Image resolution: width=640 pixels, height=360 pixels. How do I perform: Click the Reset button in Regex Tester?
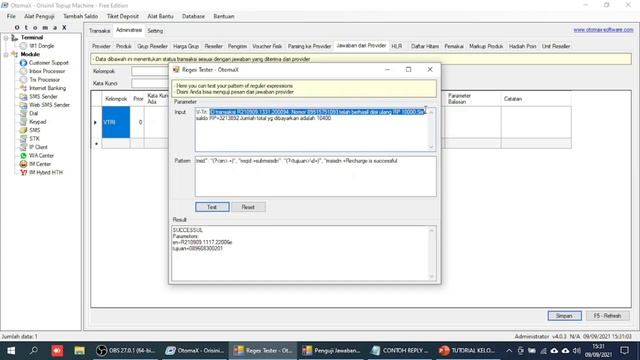point(248,207)
